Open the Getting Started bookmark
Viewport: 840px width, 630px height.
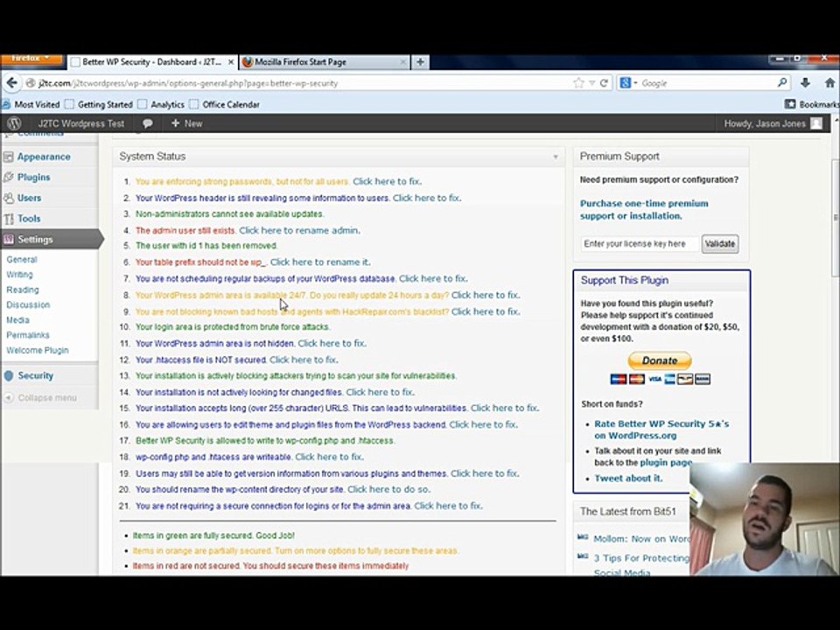[99, 104]
